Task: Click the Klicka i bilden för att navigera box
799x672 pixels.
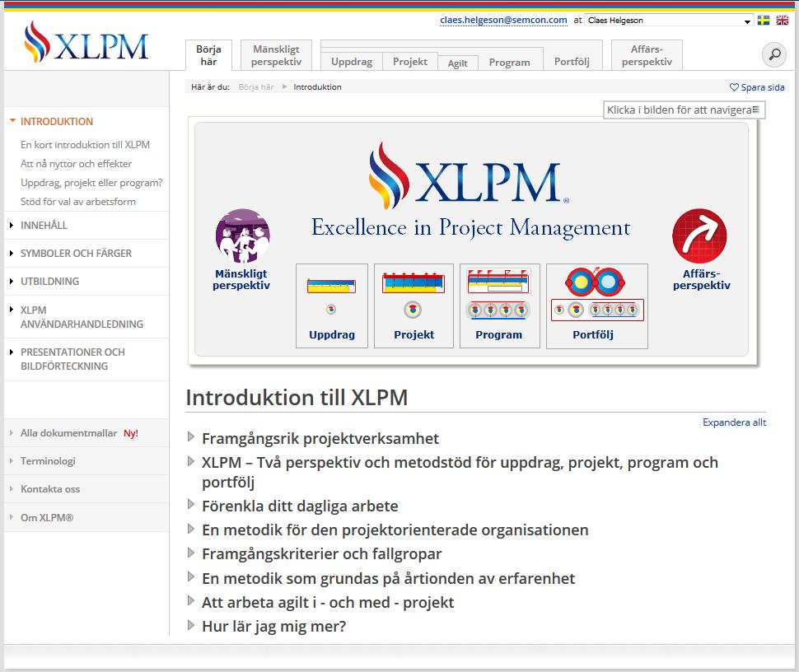Action: tap(684, 110)
